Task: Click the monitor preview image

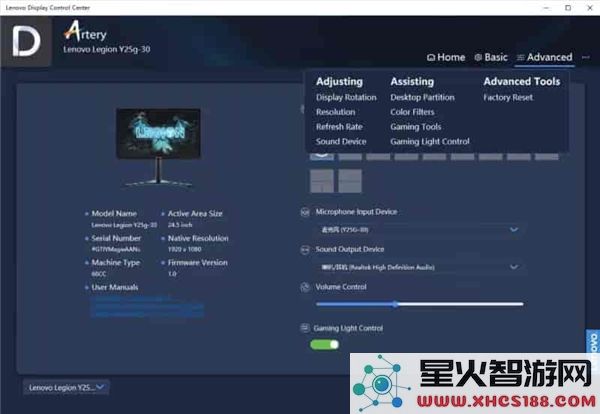Action: tap(158, 147)
